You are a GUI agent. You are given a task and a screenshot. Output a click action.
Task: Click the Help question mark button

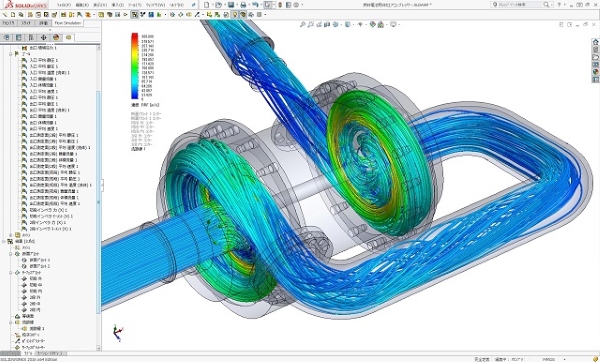tap(560, 5)
